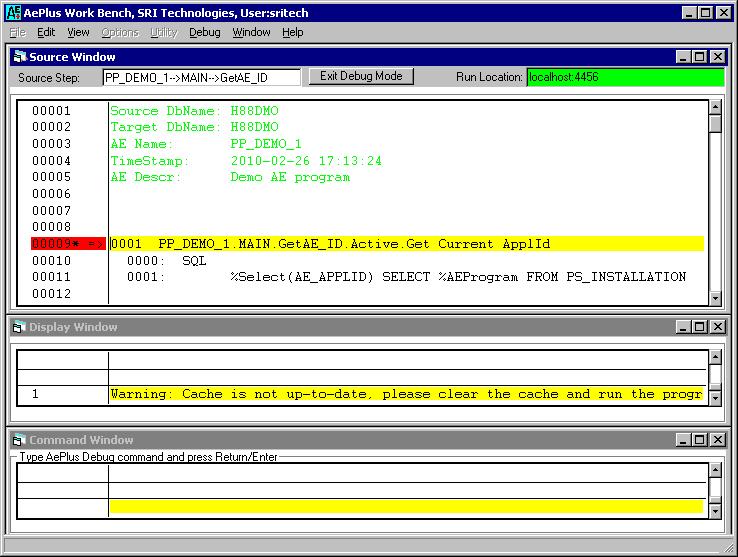
Task: Click the Source Window title icon
Action: pos(19,57)
